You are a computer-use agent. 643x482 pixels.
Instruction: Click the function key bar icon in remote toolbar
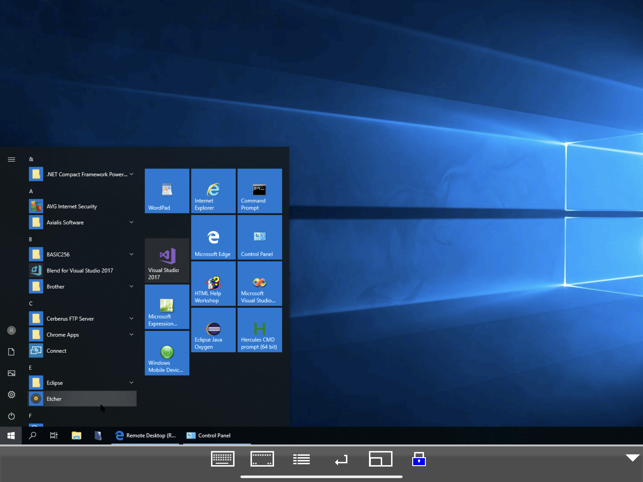(262, 459)
